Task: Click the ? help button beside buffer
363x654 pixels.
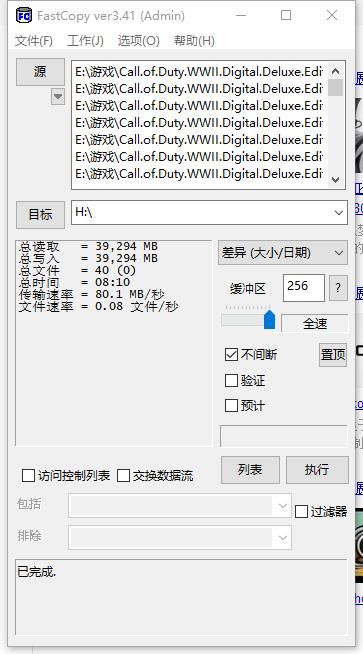Action: 338,288
